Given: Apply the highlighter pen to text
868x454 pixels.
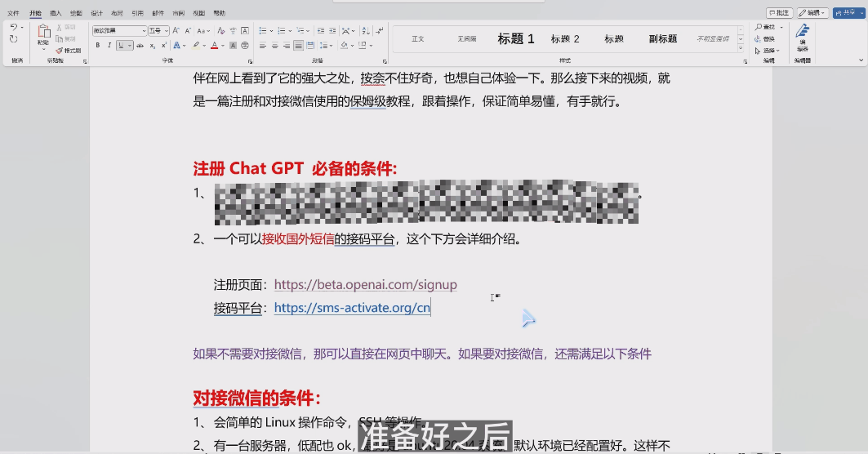Looking at the screenshot, I should click(x=196, y=46).
